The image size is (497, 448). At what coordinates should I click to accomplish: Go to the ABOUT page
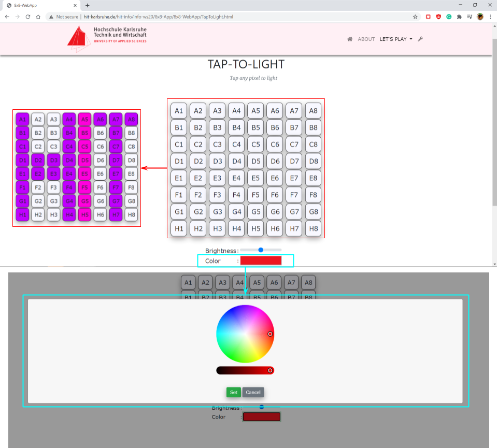(x=366, y=39)
